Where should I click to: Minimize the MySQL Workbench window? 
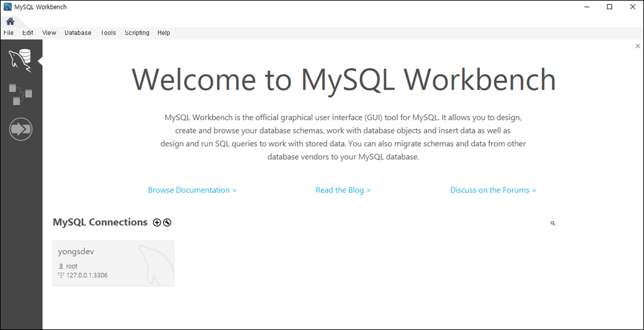click(587, 7)
